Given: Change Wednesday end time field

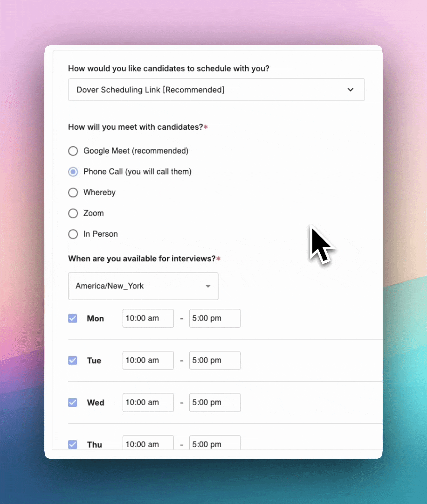Looking at the screenshot, I should [214, 402].
